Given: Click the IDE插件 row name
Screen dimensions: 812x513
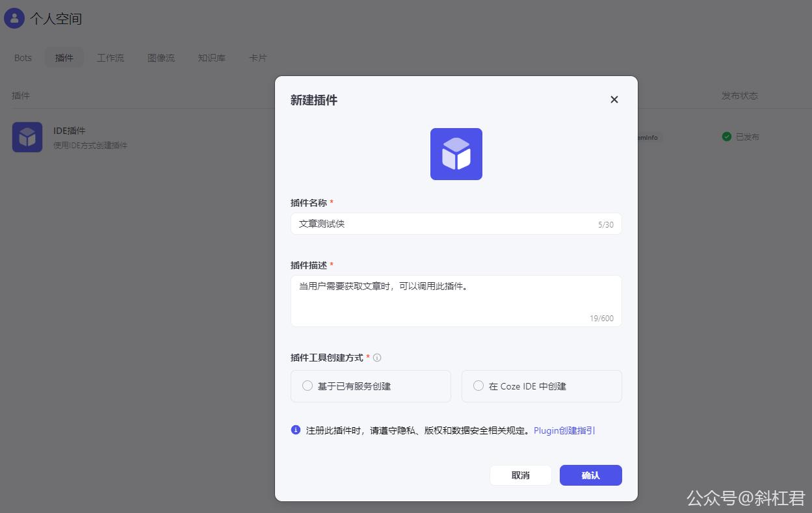Looking at the screenshot, I should [x=70, y=131].
